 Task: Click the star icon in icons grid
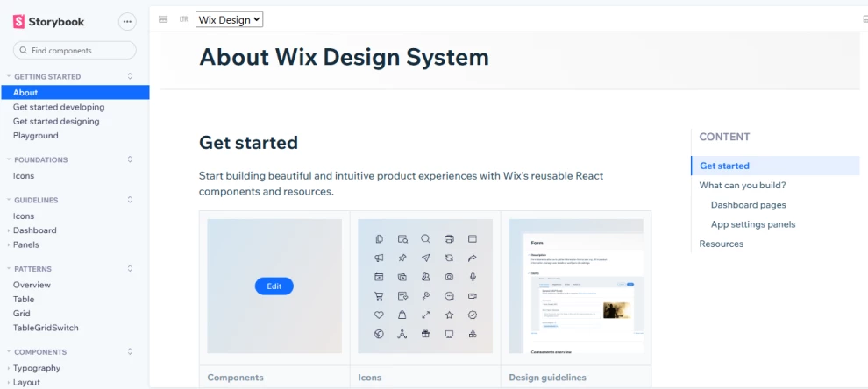click(449, 315)
